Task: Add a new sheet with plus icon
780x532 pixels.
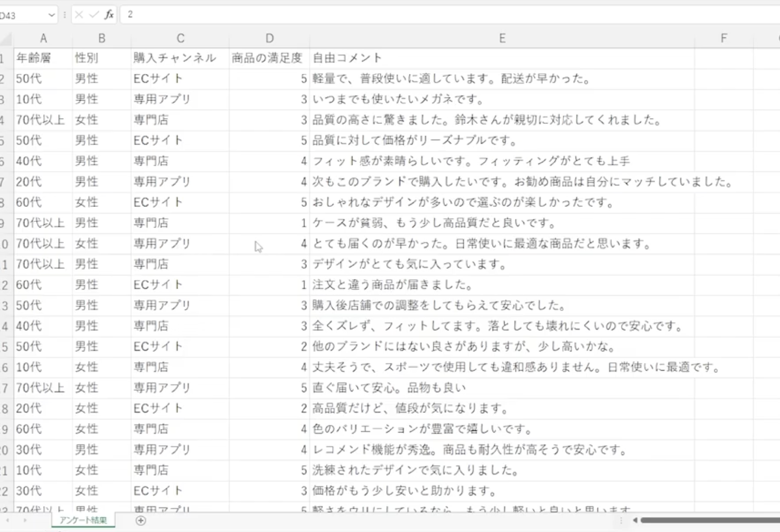Action: (141, 521)
